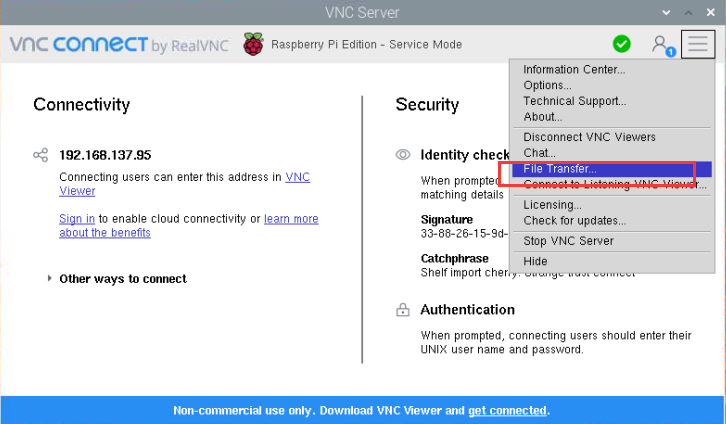Click the eye icon next to Identity check
The image size is (726, 424).
(403, 155)
